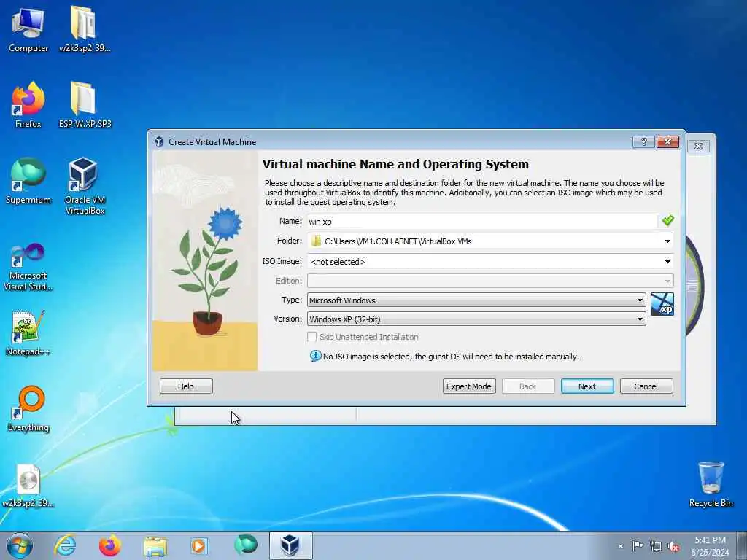Click the Action Center flag tray icon
The image size is (747, 560).
[638, 545]
